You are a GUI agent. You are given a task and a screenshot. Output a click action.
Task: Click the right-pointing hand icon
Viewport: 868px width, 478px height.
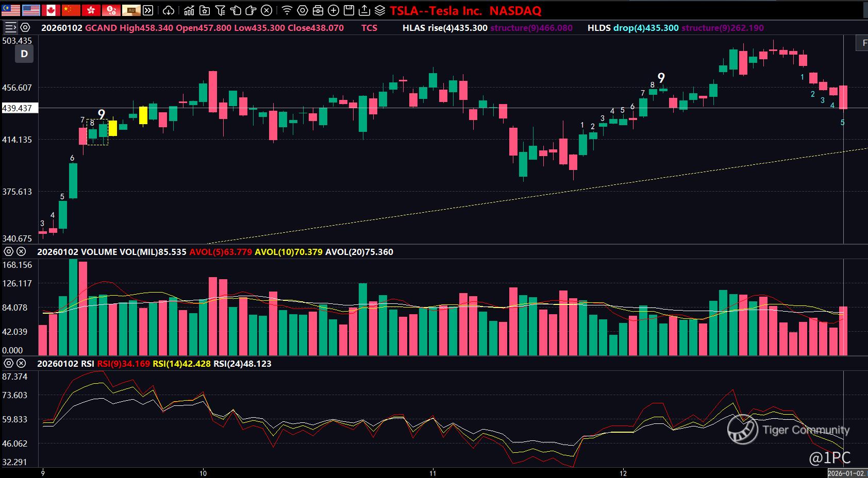(251, 10)
